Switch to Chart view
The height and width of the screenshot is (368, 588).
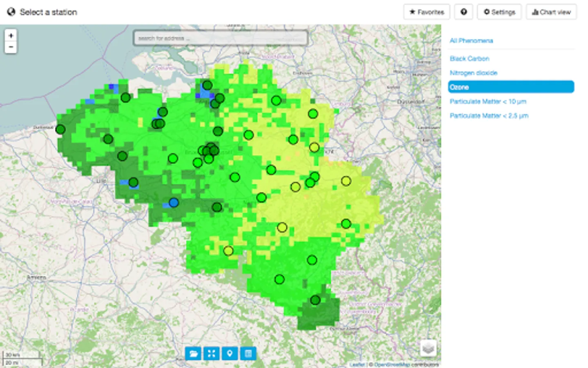tap(551, 12)
